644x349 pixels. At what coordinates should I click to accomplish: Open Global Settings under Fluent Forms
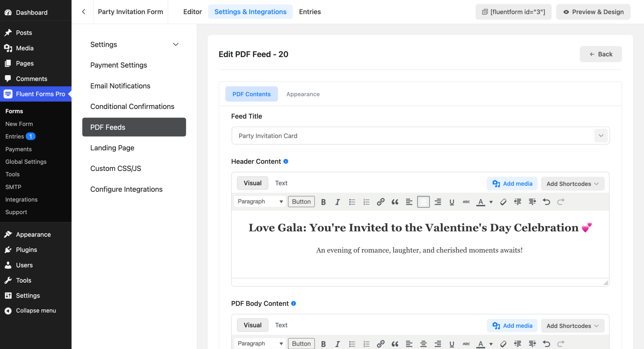pos(26,161)
